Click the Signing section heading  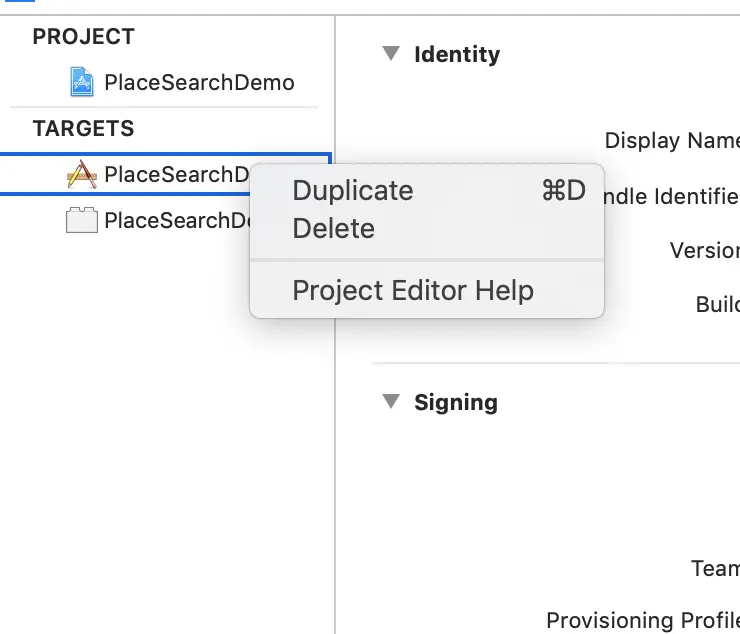[x=455, y=402]
